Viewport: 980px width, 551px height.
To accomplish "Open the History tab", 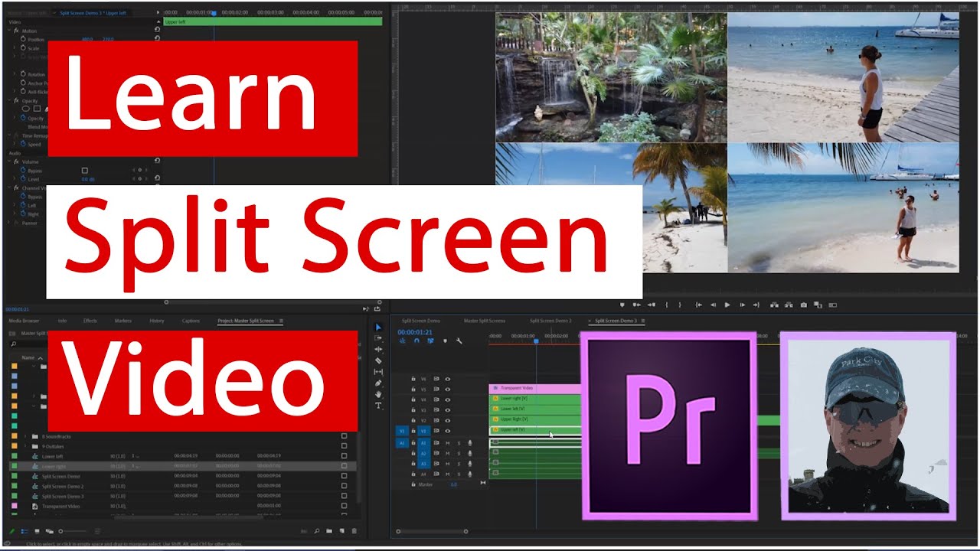I will (156, 321).
